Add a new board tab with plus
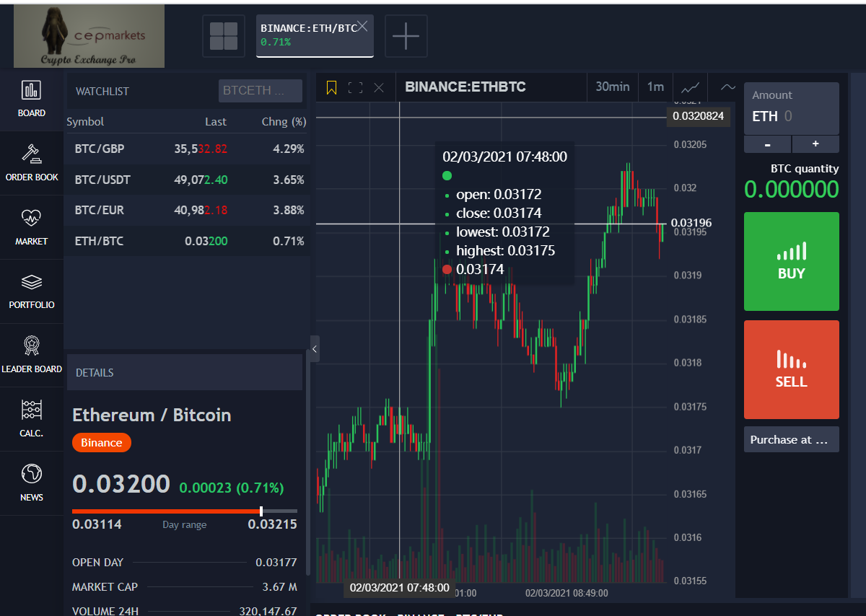The height and width of the screenshot is (616, 866). pos(406,36)
